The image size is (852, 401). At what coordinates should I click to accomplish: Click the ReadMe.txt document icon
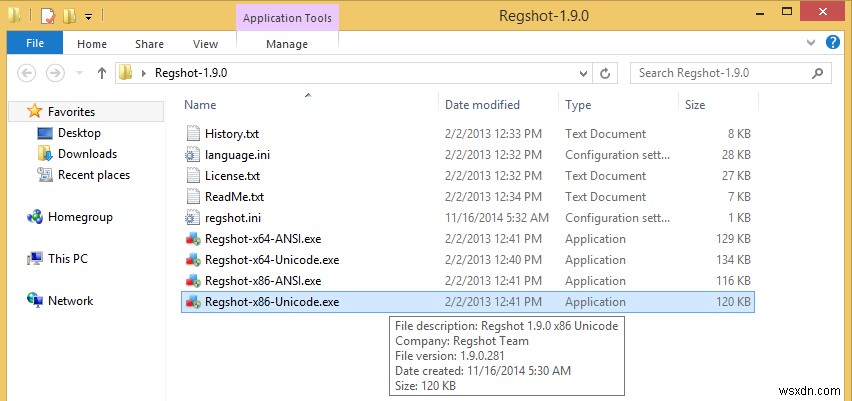click(x=193, y=197)
